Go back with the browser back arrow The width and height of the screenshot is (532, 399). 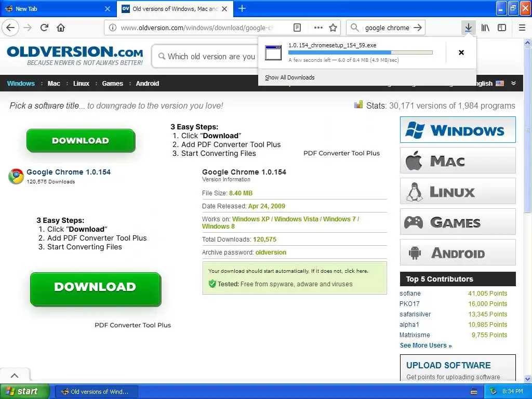[10, 28]
